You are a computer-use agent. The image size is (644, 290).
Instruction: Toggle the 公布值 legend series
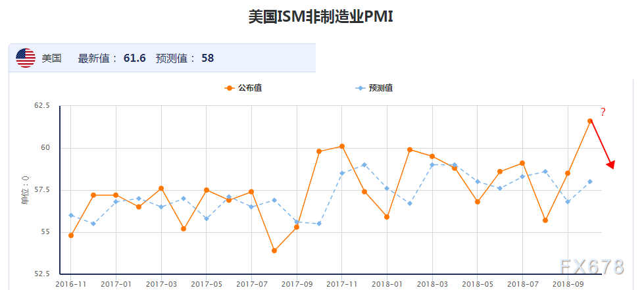(x=243, y=88)
